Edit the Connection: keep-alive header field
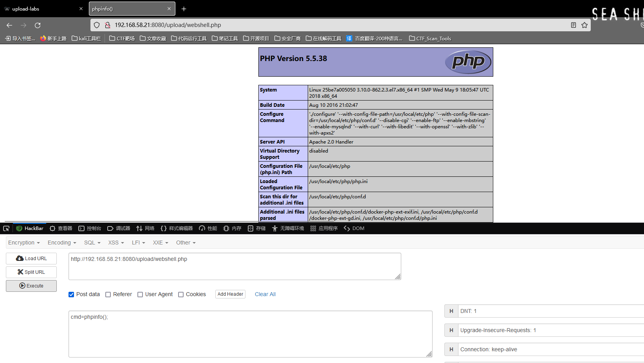Viewport: 644px width, 363px height. 551,349
